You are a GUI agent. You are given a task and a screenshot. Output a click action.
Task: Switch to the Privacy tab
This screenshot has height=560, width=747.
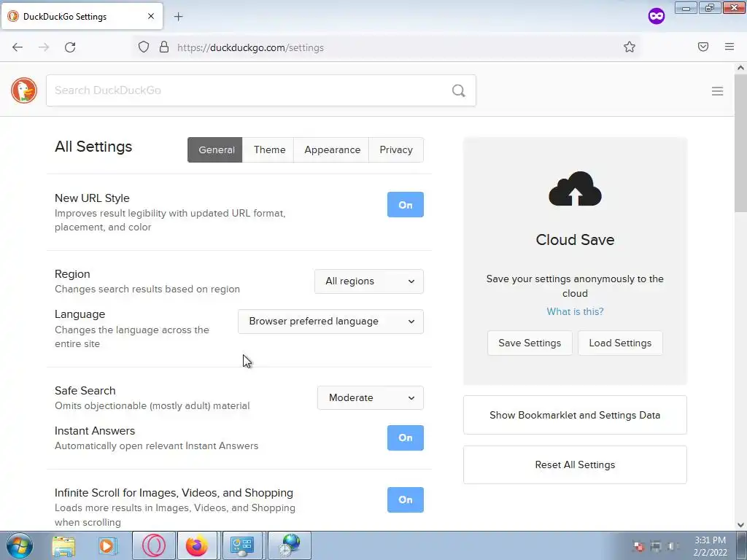tap(396, 150)
